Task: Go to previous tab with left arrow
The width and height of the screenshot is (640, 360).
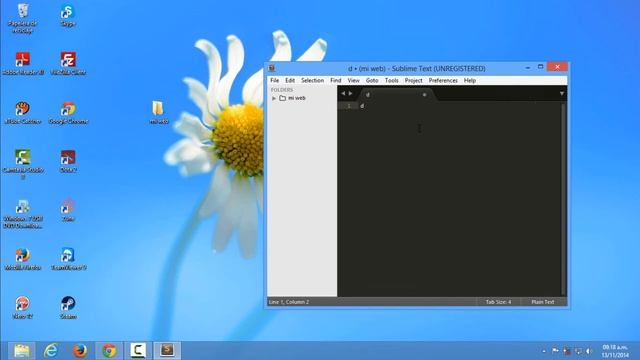Action: click(343, 93)
